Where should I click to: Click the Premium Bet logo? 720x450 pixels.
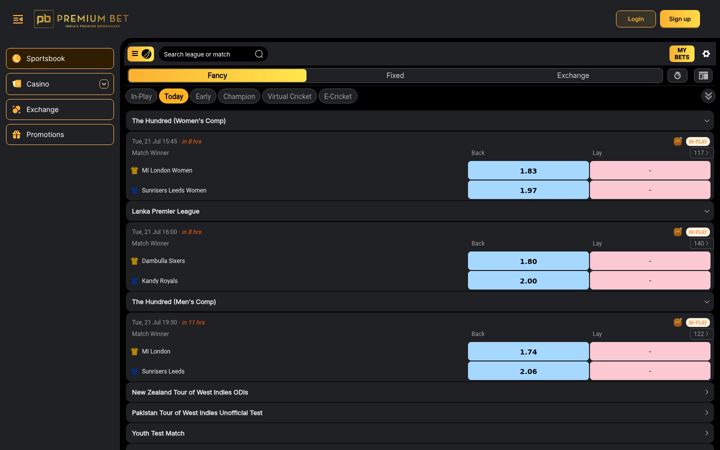(x=81, y=19)
